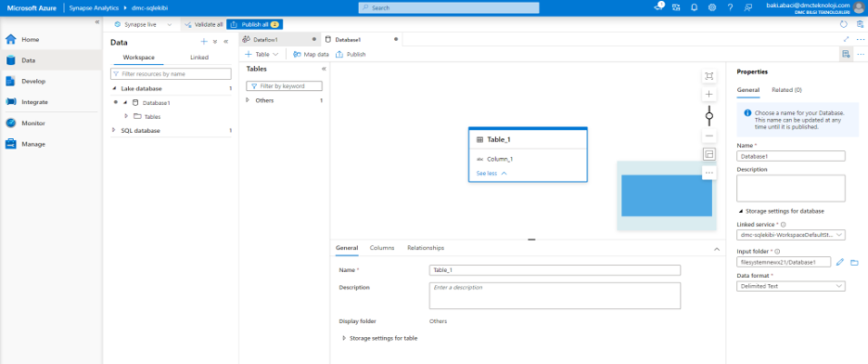Expand the Others table group
The width and height of the screenshot is (868, 364).
249,101
